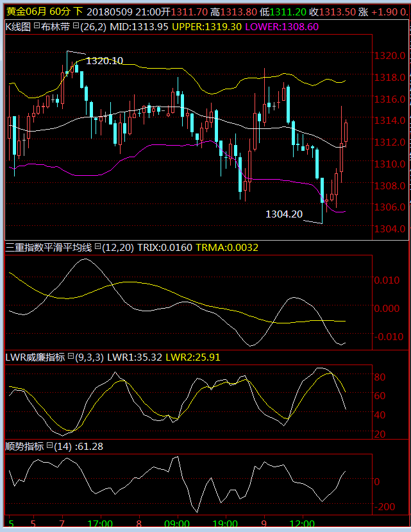Select the 顺势指标 panel title

coord(24,446)
